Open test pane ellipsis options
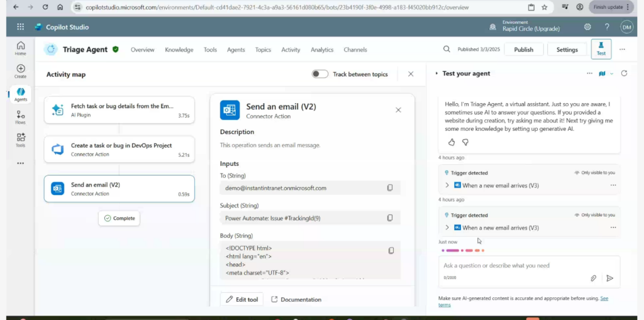This screenshot has height=320, width=644. 589,73
